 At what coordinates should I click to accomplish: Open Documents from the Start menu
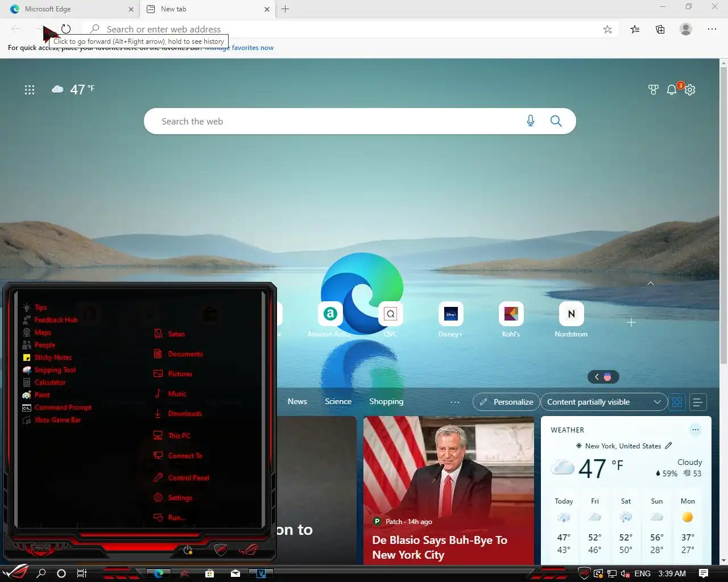pyautogui.click(x=178, y=354)
